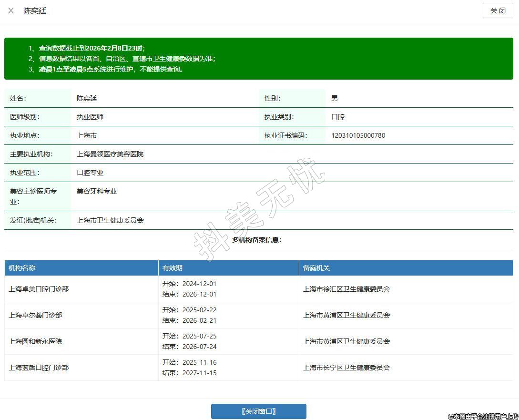Screen dimensions: 519x420
Task: Select the 上海卓美口腔门诊部 row
Action: pos(39,289)
